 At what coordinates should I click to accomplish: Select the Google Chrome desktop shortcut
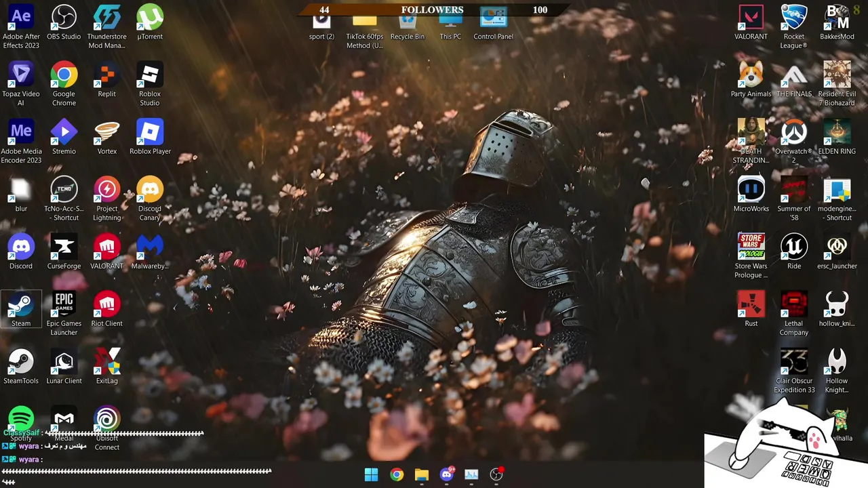click(x=64, y=84)
